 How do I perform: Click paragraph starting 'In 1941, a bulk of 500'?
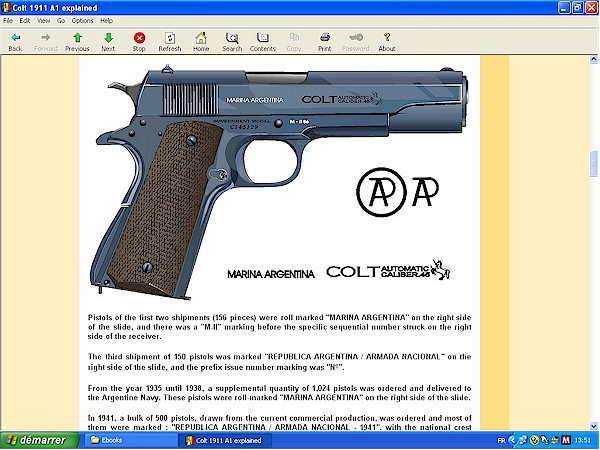(280, 422)
